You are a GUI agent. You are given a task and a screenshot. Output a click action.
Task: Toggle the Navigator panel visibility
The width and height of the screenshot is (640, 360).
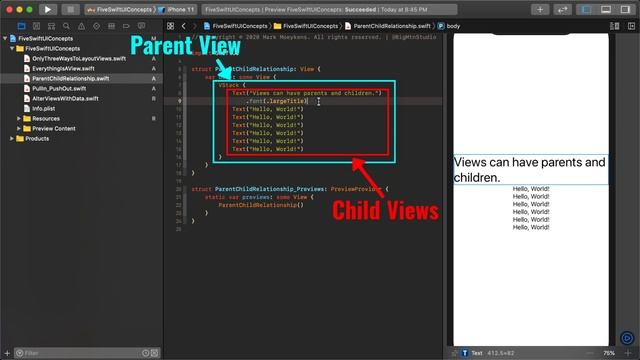pyautogui.click(x=587, y=9)
